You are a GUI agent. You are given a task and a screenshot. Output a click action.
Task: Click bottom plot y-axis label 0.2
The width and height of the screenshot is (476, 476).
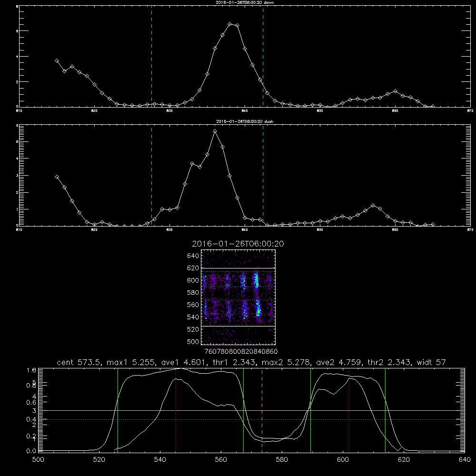point(31,436)
